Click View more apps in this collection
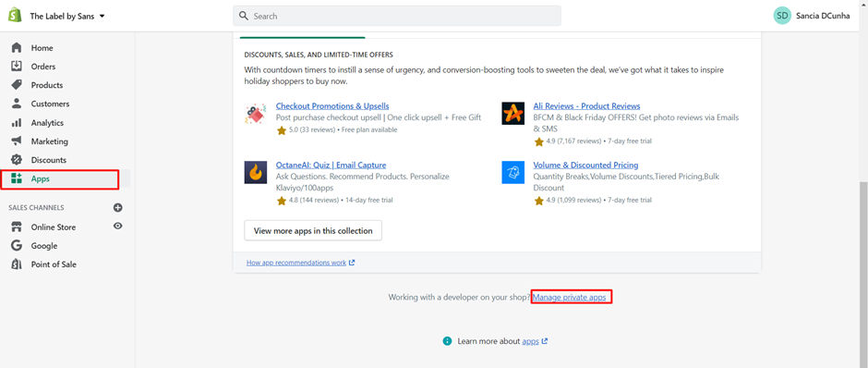This screenshot has width=868, height=368. click(x=313, y=230)
